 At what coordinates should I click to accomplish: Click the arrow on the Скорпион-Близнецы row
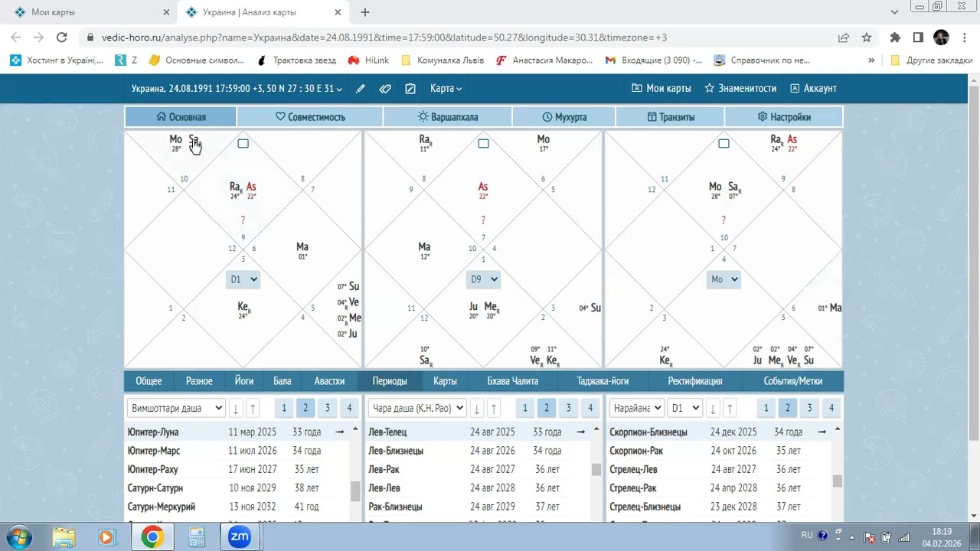point(822,432)
